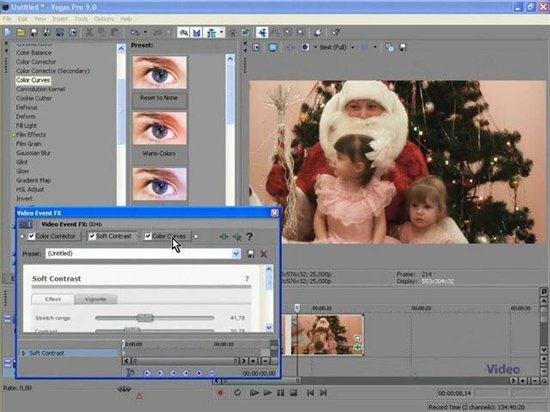This screenshot has height=412, width=550.
Task: Select Film Effects in the effects list
Action: click(x=31, y=135)
